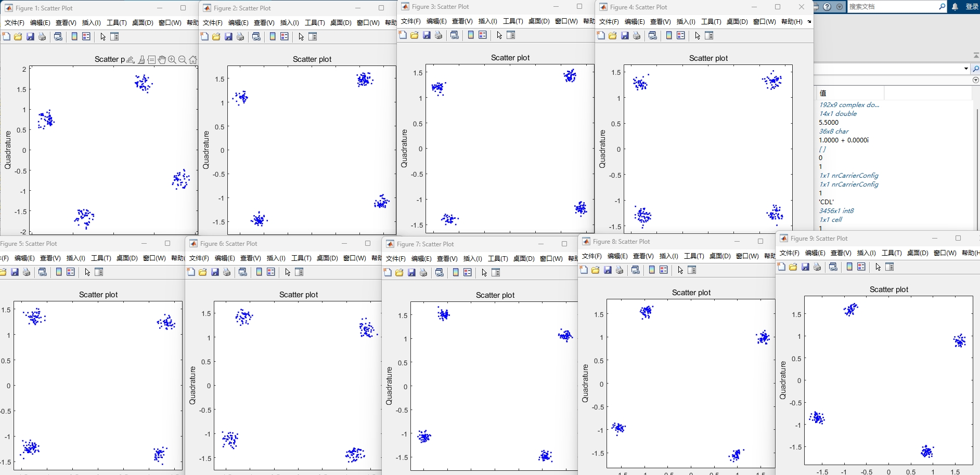
Task: Toggle Insert Legend in Figure 7 toolbar
Action: 468,273
